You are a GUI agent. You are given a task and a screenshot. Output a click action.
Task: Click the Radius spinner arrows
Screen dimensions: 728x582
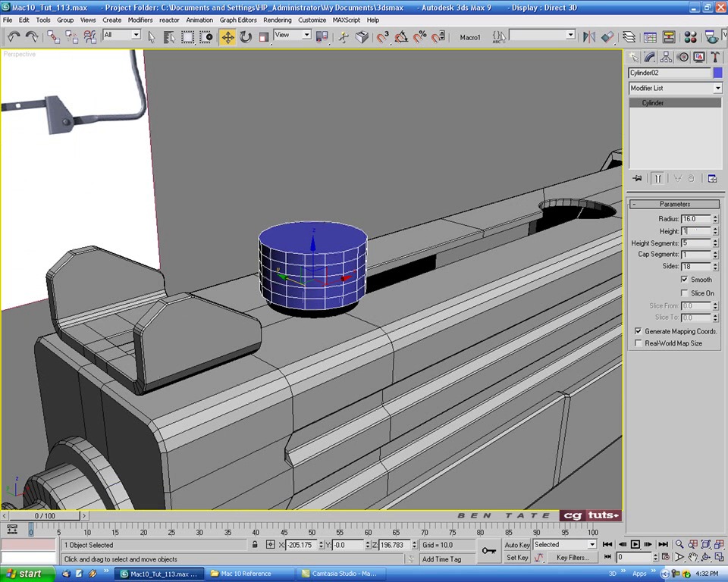715,218
